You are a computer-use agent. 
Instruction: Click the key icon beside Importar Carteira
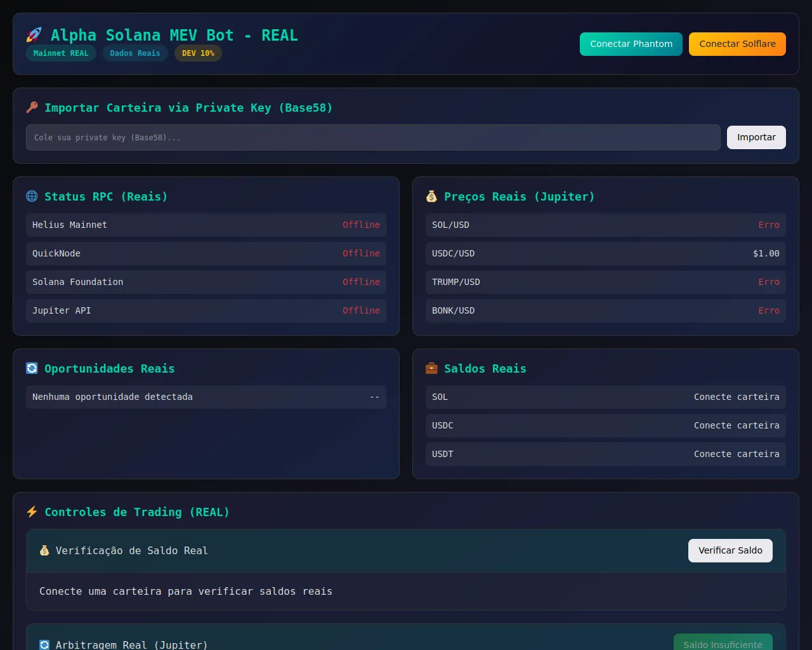tap(32, 107)
